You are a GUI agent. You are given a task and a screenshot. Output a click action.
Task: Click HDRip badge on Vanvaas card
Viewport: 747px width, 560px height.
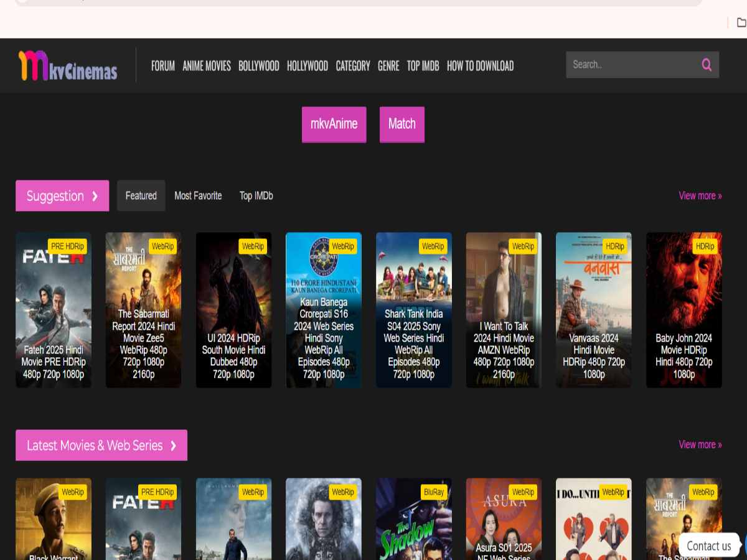(x=615, y=246)
